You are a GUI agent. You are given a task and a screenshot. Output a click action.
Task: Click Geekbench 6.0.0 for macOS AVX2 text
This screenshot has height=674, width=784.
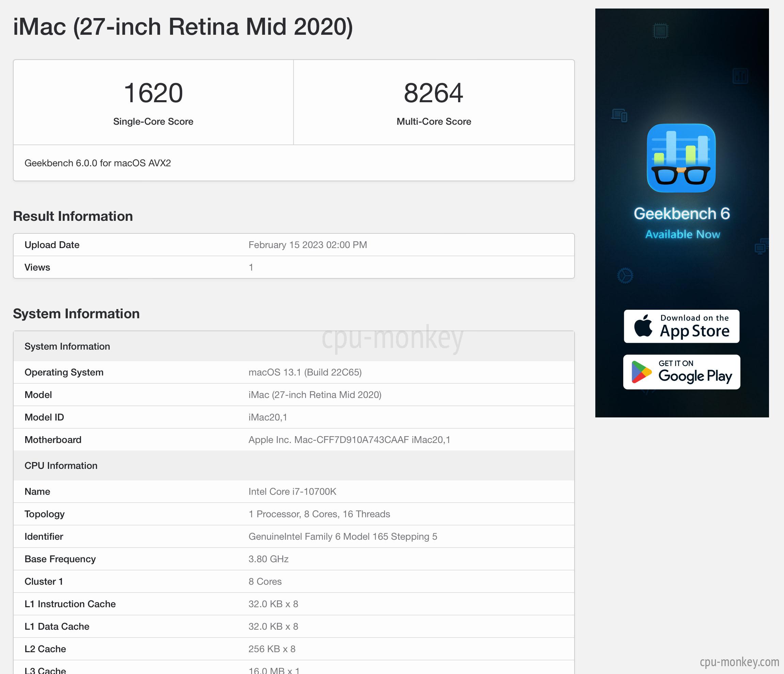coord(98,163)
